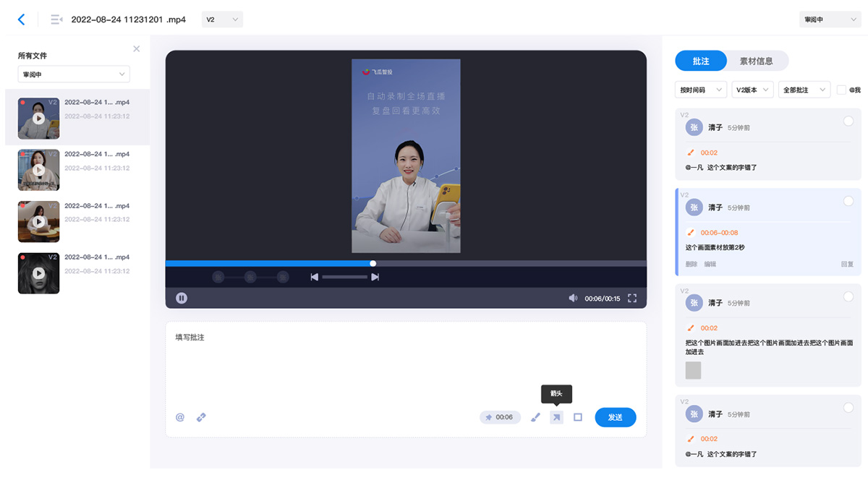Open the 按时间码 sort dropdown
This screenshot has width=868, height=480.
pyautogui.click(x=700, y=89)
